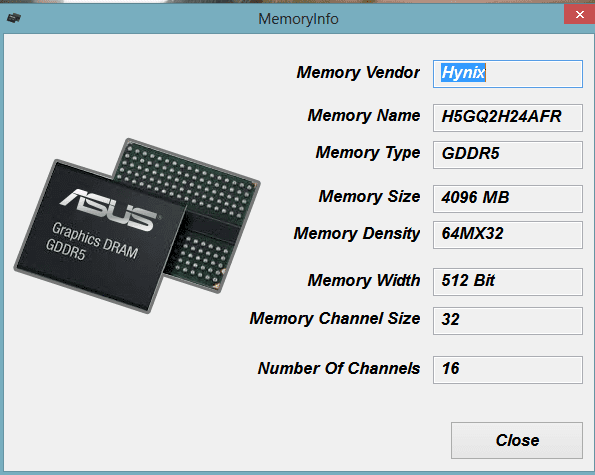Viewport: 595px width, 475px height.
Task: Select the Memory Width field 512 Bit
Action: [508, 282]
